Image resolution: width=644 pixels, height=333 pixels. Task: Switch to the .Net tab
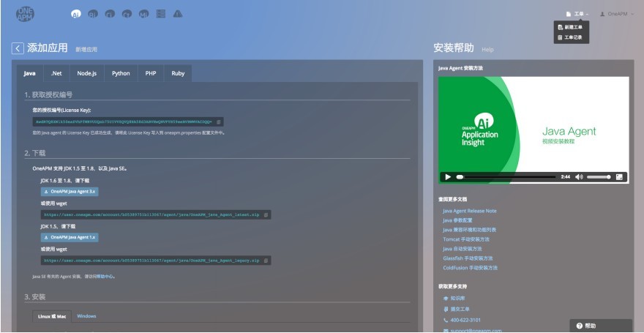pyautogui.click(x=56, y=73)
